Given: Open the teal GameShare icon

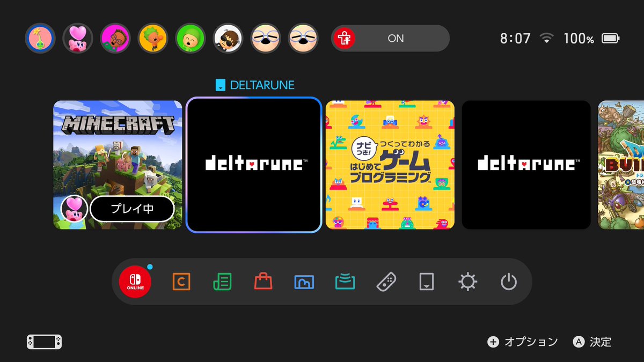Looking at the screenshot, I should [x=345, y=282].
